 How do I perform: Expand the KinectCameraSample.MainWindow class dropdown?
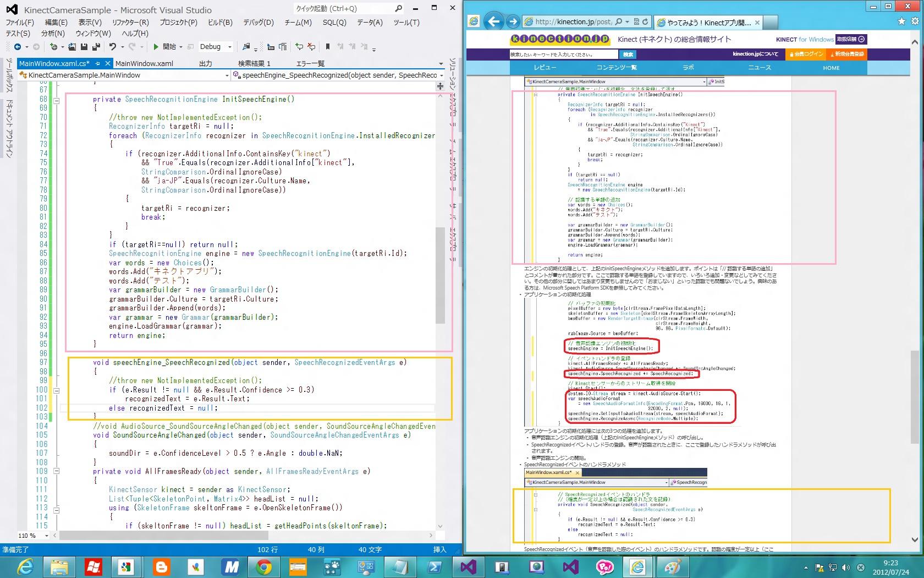click(x=227, y=75)
